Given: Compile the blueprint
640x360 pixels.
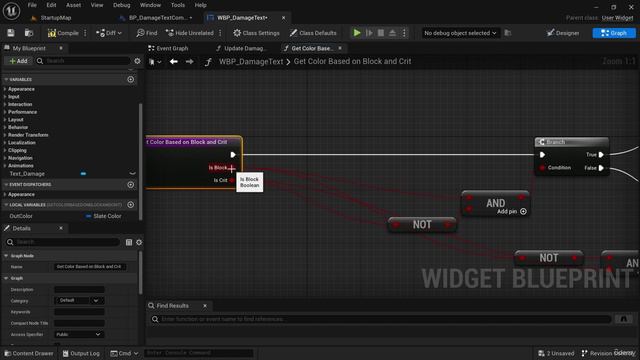Looking at the screenshot, I should click(x=63, y=33).
